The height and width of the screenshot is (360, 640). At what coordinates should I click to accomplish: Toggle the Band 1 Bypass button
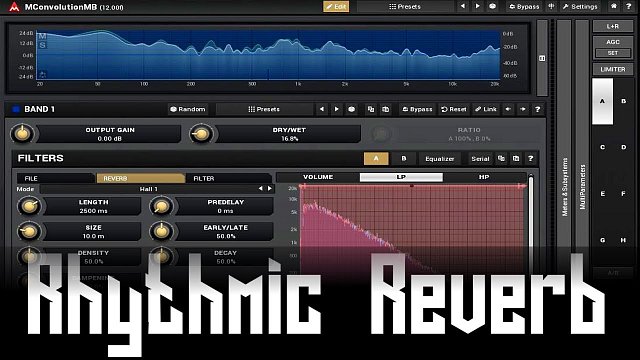point(417,109)
